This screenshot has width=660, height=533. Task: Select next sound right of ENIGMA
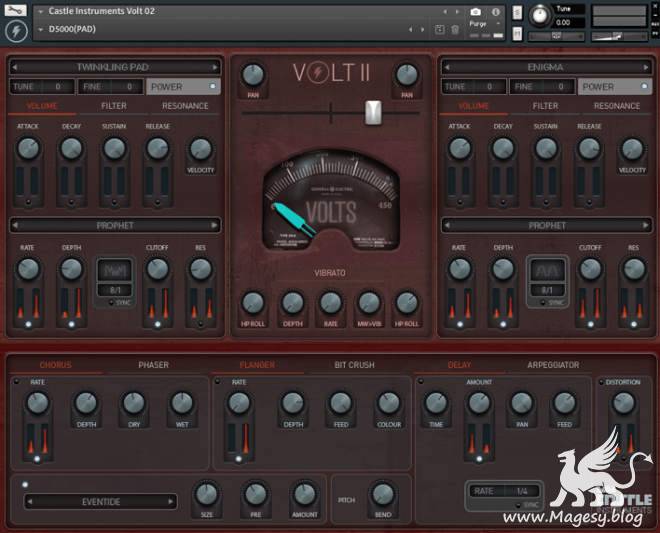click(647, 67)
